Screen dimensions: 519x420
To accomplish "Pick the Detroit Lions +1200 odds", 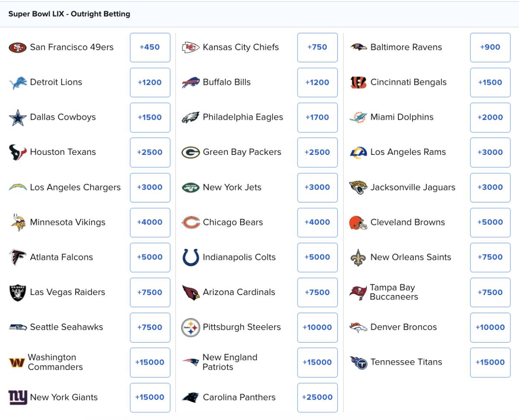I will click(150, 82).
